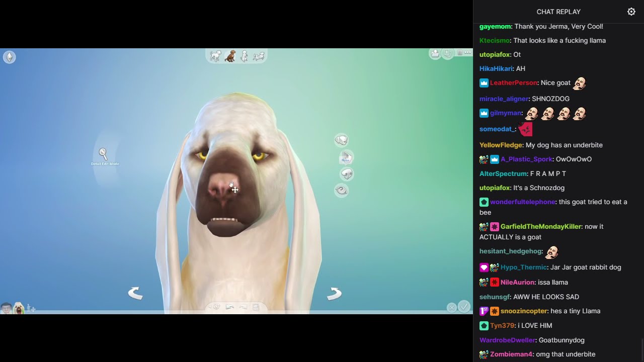Click username Tyn379 in chat
This screenshot has width=644, height=362.
tap(502, 325)
